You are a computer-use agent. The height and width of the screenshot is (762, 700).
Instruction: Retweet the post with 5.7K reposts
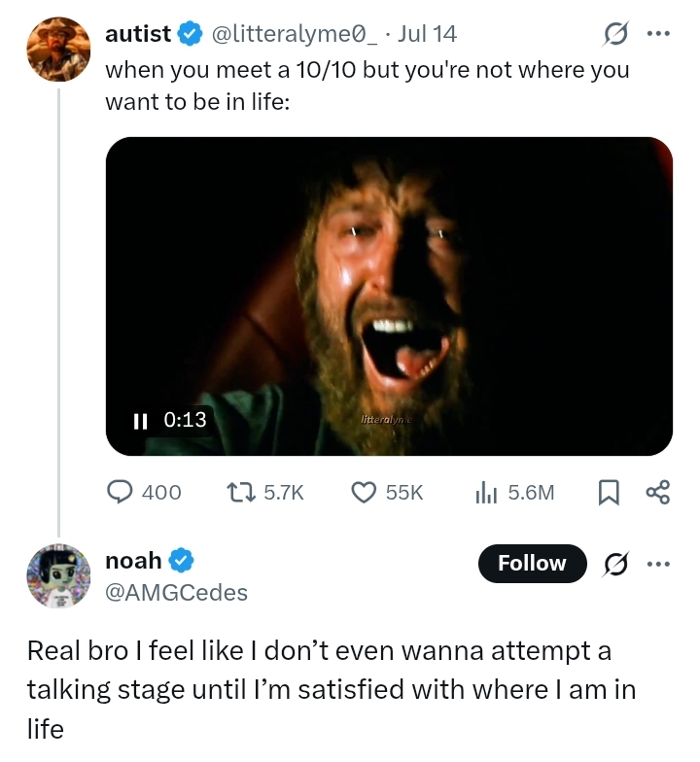(x=265, y=492)
